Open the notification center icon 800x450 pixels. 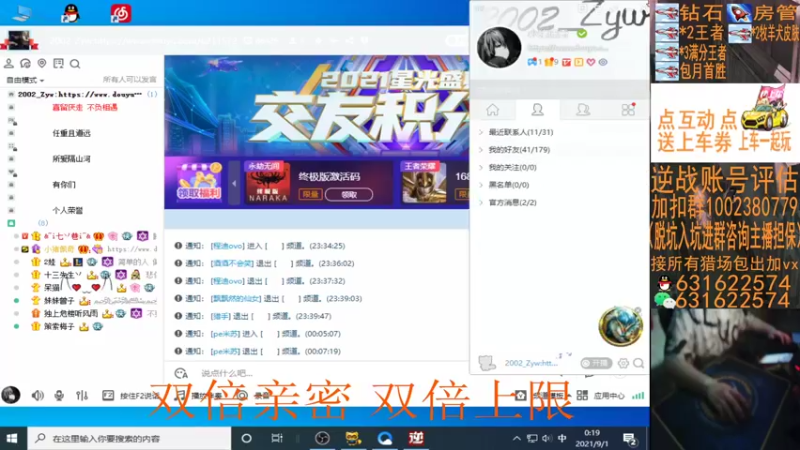point(630,439)
